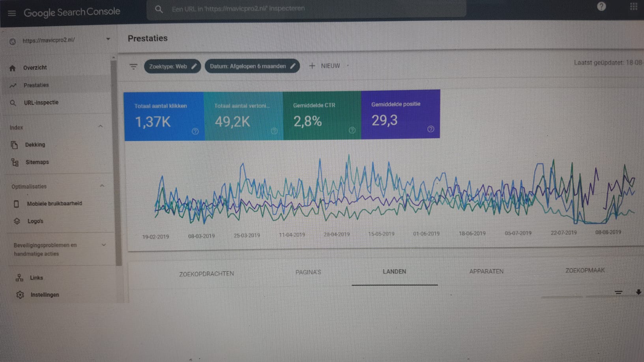Expand Beveiligingsproblemen en handmatige acties section
Viewport: 644px width, 362px height.
tap(103, 245)
